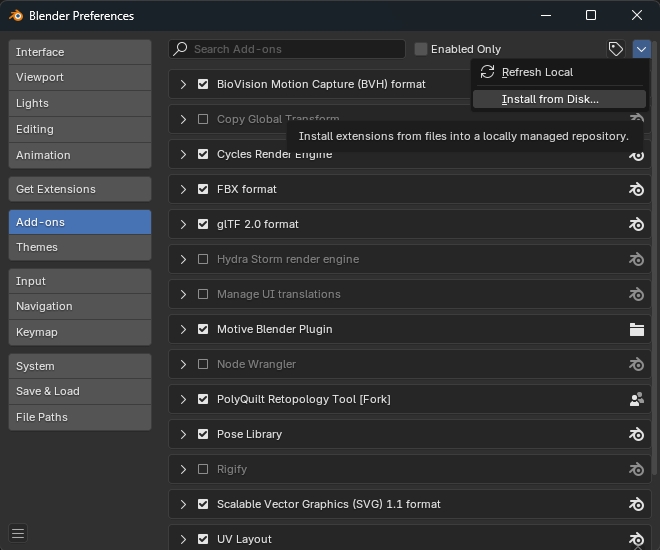This screenshot has height=550, width=660.
Task: Enable the Node Wrangler add-on
Action: tap(203, 364)
